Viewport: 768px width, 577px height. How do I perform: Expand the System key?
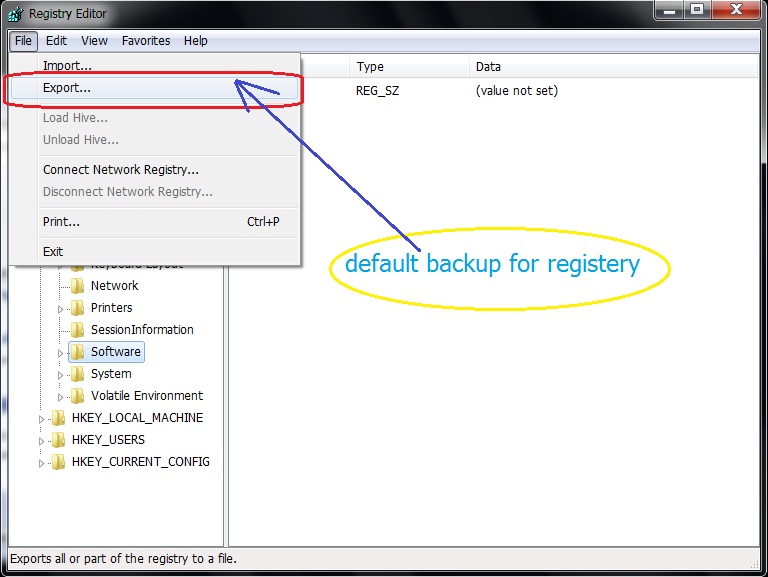60,375
